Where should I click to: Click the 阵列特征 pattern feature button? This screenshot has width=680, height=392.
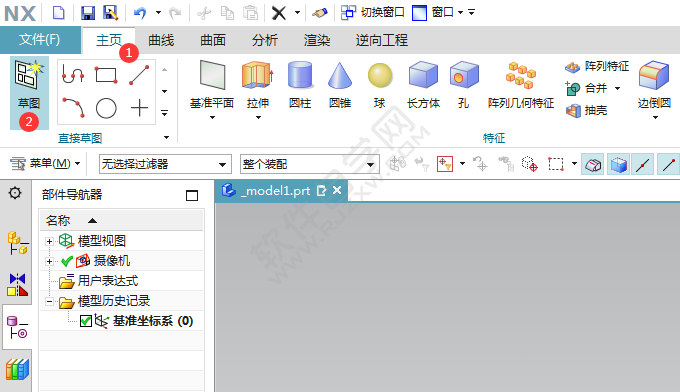[x=597, y=66]
